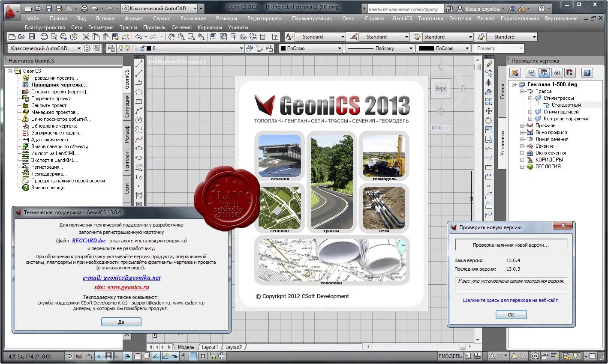608x364 pixels.
Task: Select the Array tool in modify toolbar
Action: [x=489, y=101]
